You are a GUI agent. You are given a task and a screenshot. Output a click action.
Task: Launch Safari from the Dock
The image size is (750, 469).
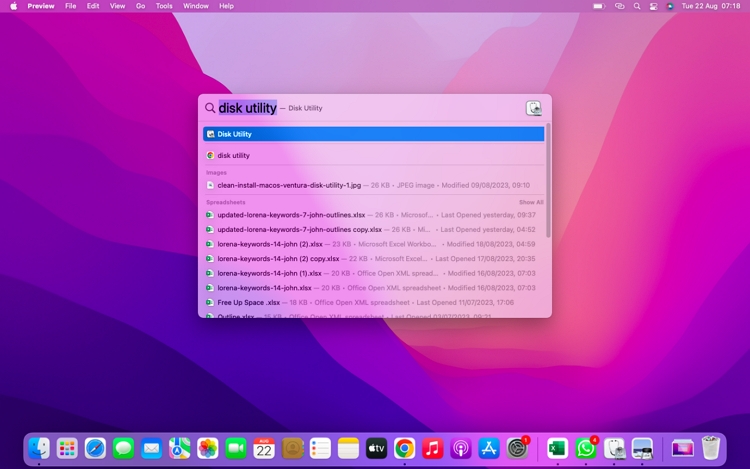pyautogui.click(x=95, y=448)
